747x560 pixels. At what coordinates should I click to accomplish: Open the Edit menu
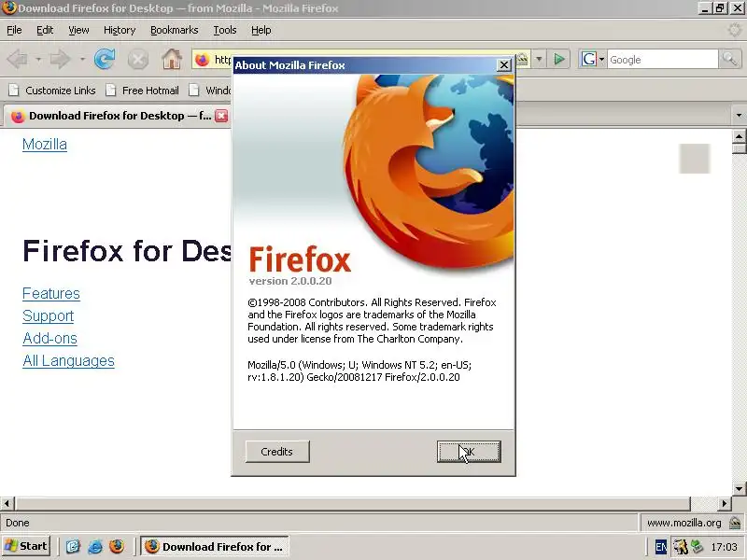click(45, 30)
